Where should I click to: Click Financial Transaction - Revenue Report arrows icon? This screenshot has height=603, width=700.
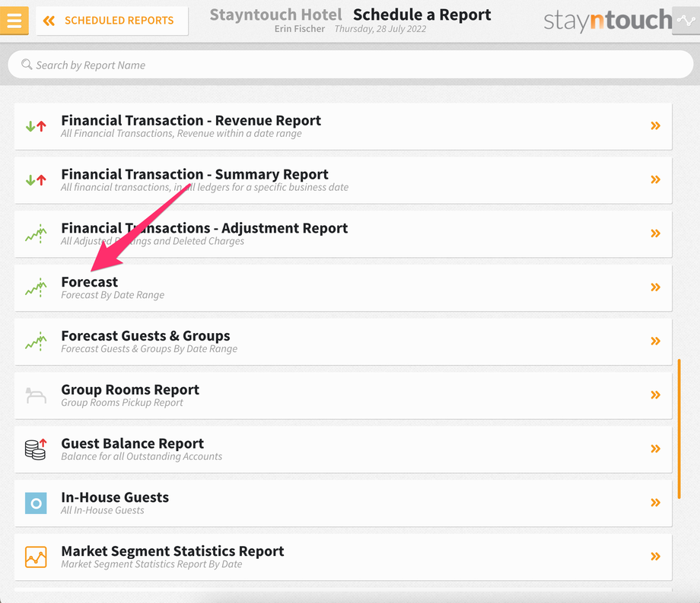[x=36, y=127]
